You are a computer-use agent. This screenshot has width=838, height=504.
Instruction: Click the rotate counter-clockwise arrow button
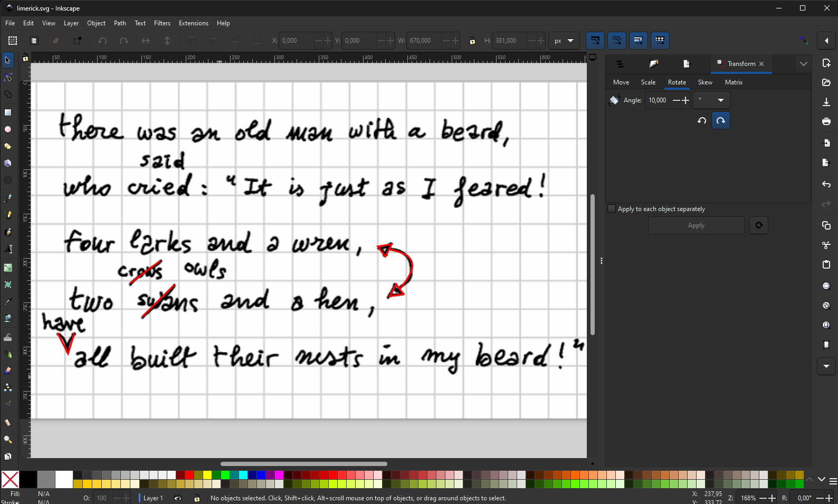tap(702, 121)
